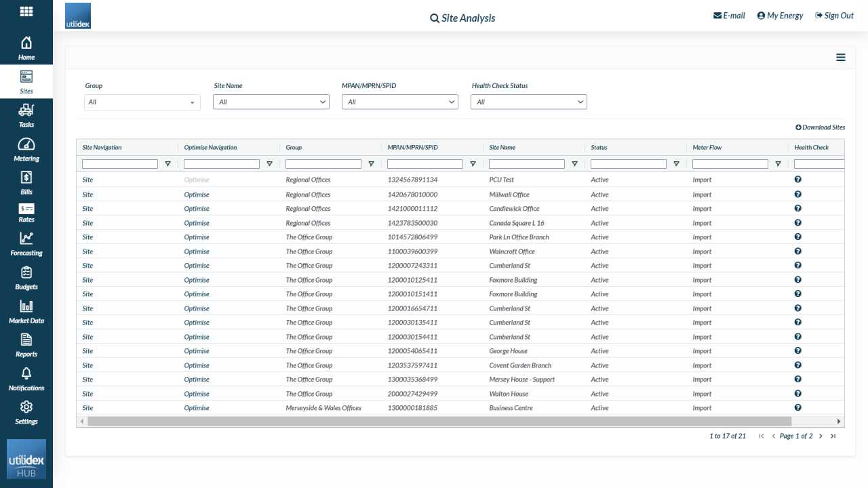
Task: Open the apps grid menu icon
Action: point(26,12)
